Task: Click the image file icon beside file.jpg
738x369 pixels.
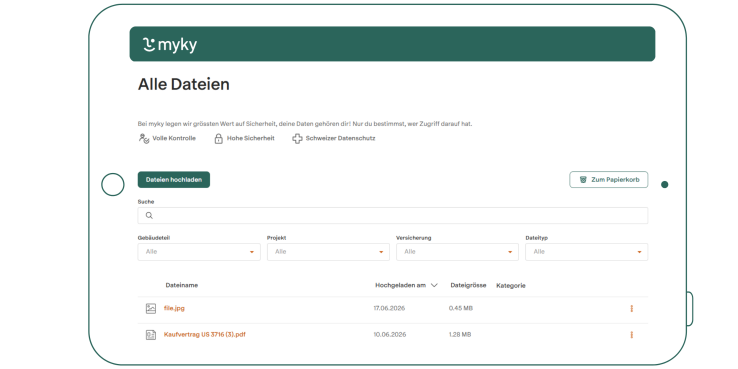Action: tap(151, 309)
